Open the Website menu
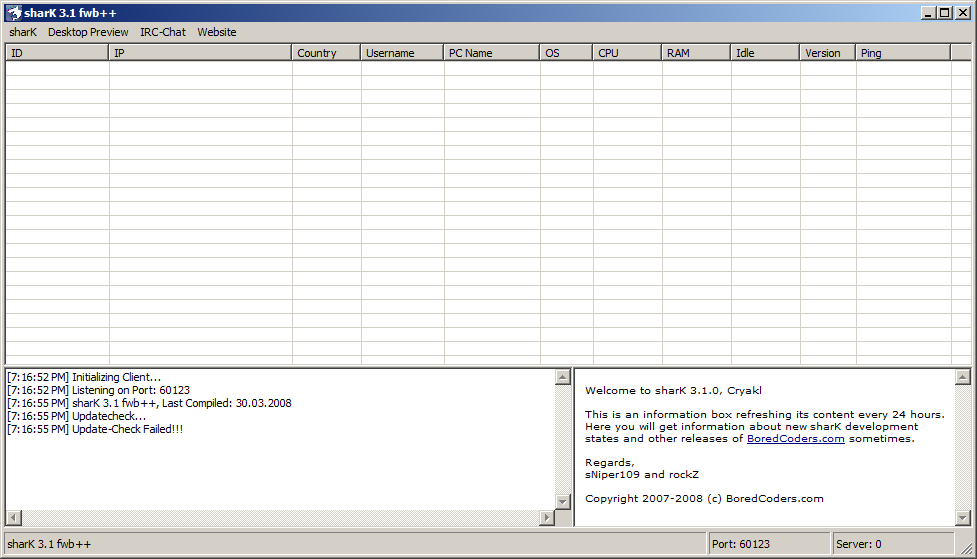977x559 pixels. point(217,32)
